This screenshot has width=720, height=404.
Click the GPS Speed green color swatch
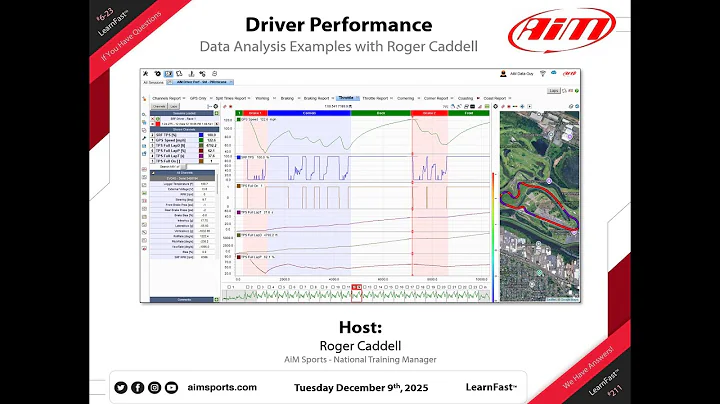pyautogui.click(x=201, y=140)
